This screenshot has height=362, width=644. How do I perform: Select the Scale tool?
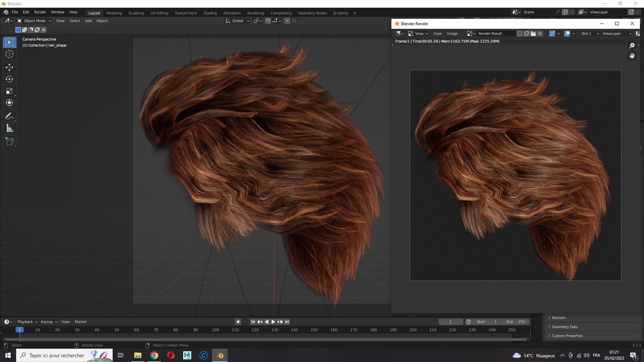point(10,91)
